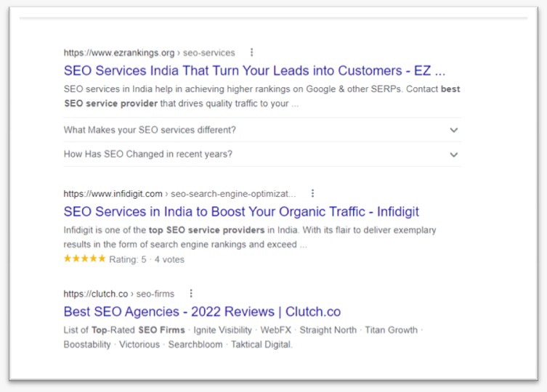This screenshot has height=392, width=547.
Task: Click the 'Rating: 5' text next to stars
Action: tap(128, 259)
